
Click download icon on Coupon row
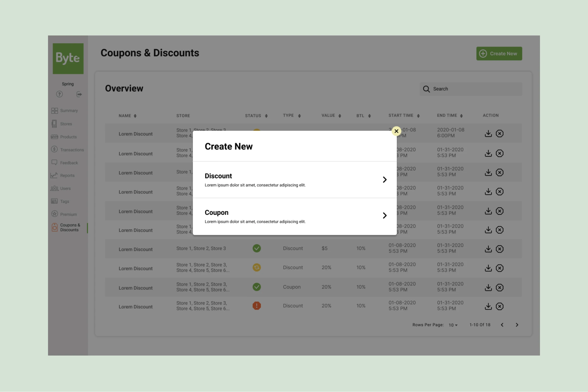tap(488, 288)
